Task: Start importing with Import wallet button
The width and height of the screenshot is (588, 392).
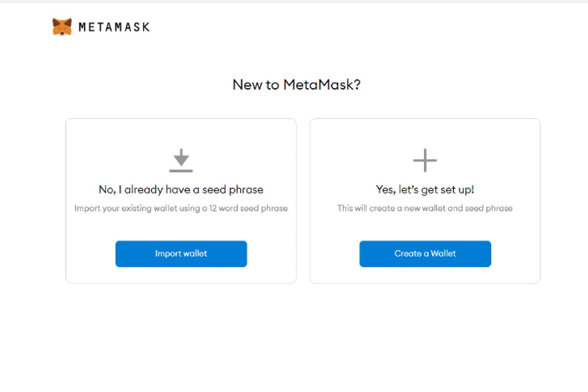Action: (181, 254)
